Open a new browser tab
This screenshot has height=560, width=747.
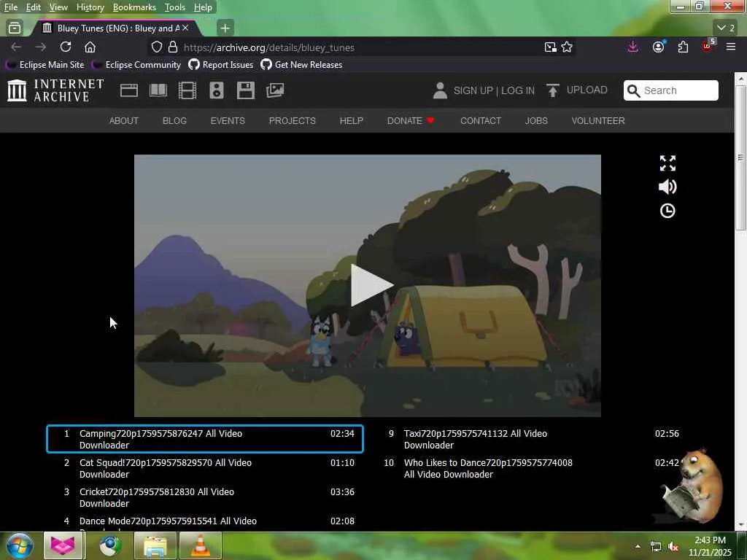coord(225,28)
